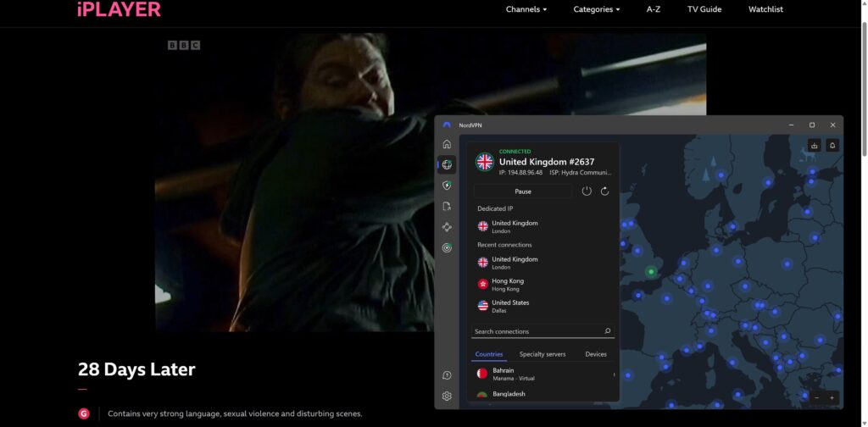Click the 28 Days Later title
Screen dimensions: 868x427
(x=136, y=369)
